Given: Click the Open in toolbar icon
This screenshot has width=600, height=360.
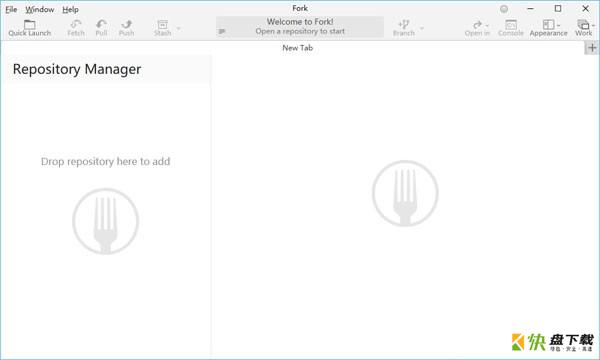Looking at the screenshot, I should pyautogui.click(x=477, y=24).
